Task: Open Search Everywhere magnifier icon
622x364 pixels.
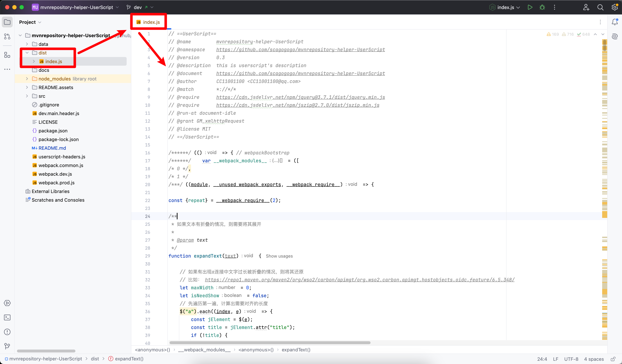Action: coord(600,7)
